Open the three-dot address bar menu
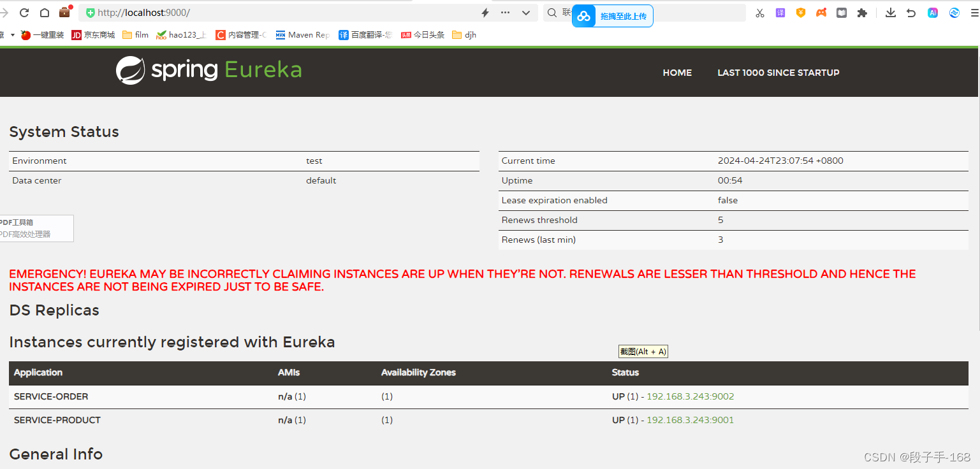The width and height of the screenshot is (980, 469). (505, 13)
